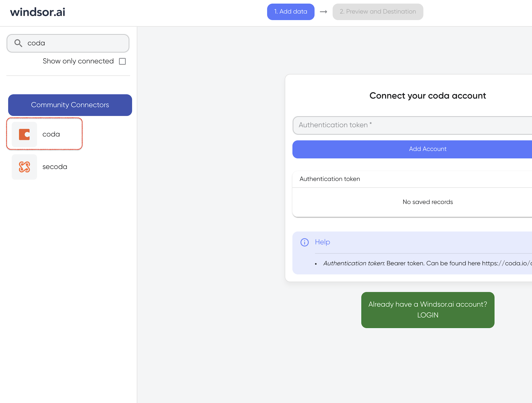Viewport: 532px width, 403px height.
Task: Click the Authentication token input field
Action: click(x=412, y=125)
